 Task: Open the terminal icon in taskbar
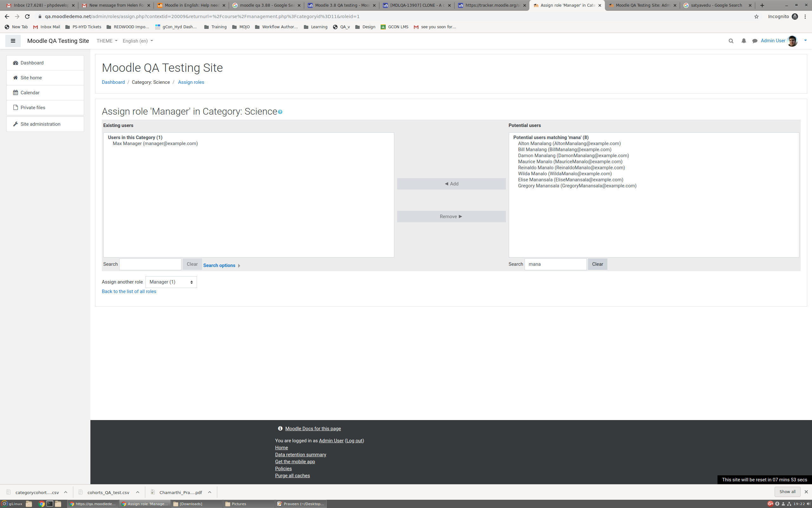50,504
